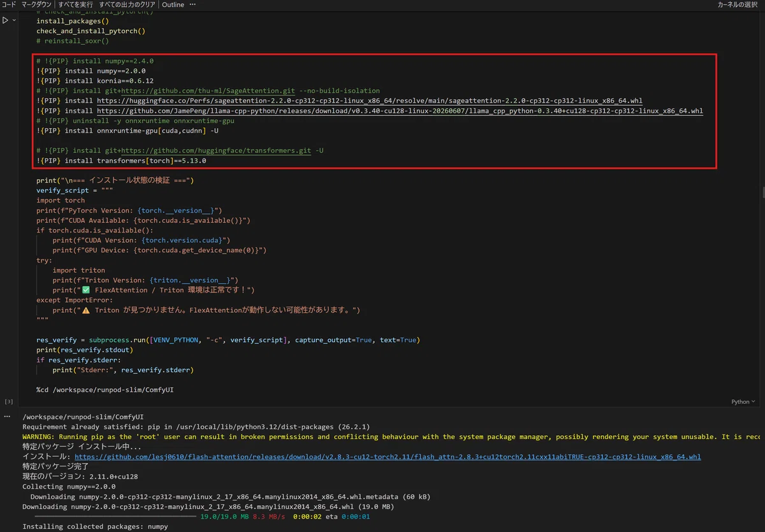This screenshot has width=765, height=532.
Task: Click the 'except ImportError:' line
Action: point(75,300)
